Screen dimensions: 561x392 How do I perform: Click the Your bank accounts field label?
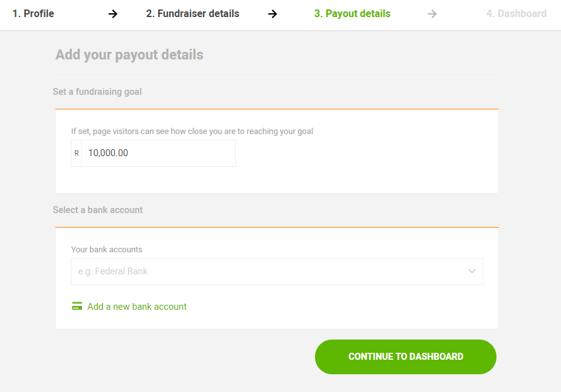(x=106, y=250)
